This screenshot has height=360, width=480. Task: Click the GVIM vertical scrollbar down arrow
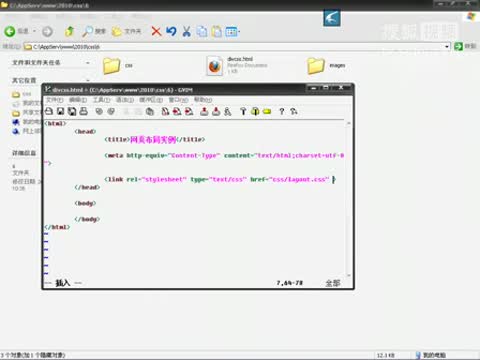349,275
